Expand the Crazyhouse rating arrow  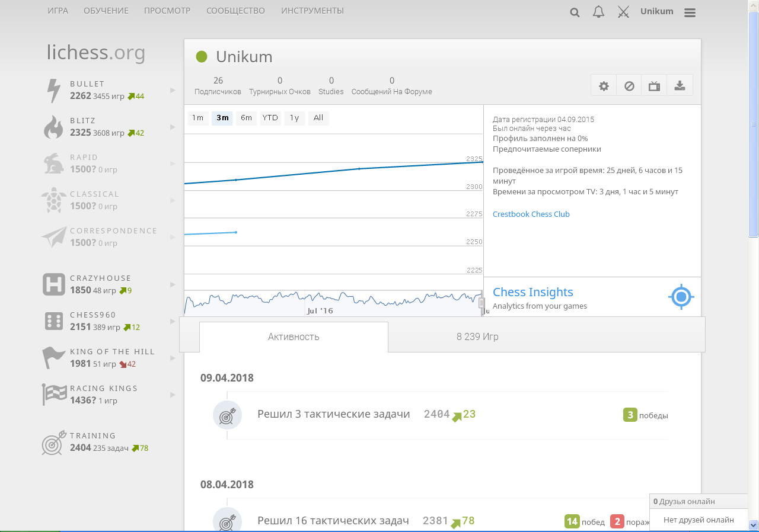click(x=173, y=284)
